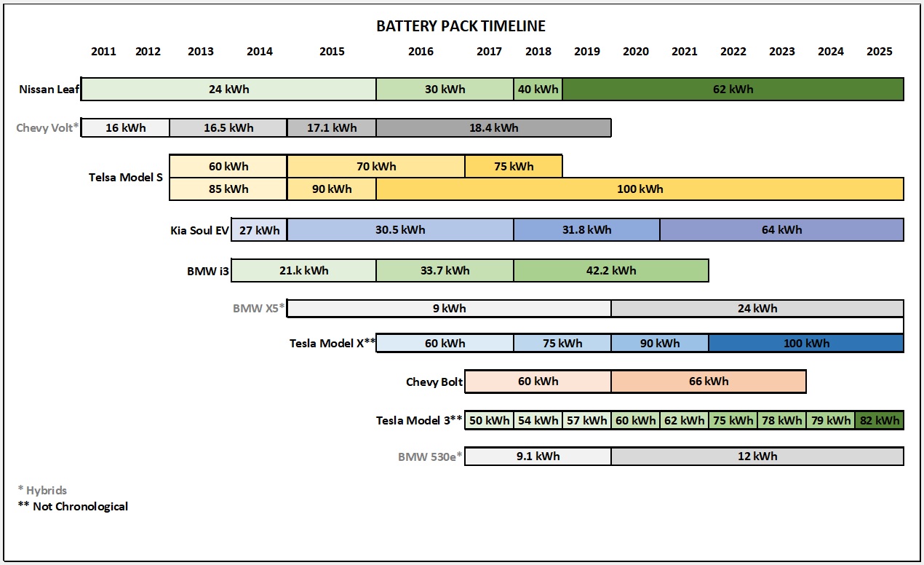The image size is (924, 565).
Task: Select the 31.8 kWh Kia Soul segment
Action: tap(587, 230)
